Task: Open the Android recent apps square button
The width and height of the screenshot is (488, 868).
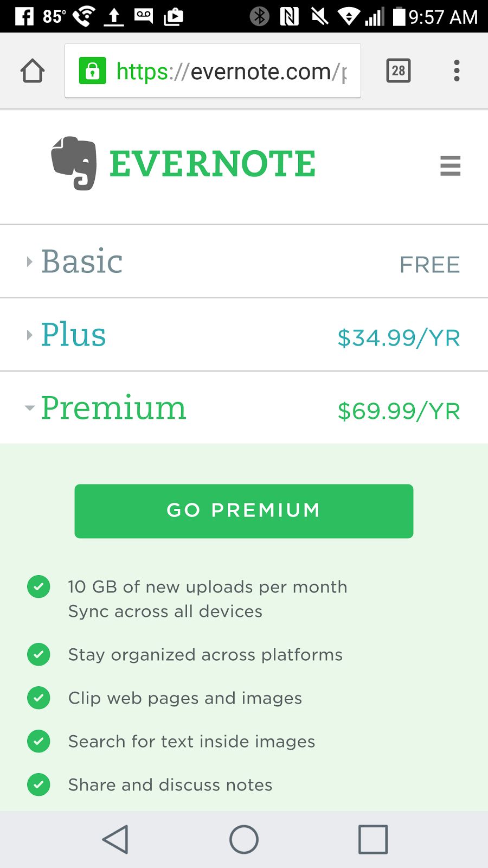Action: (373, 839)
